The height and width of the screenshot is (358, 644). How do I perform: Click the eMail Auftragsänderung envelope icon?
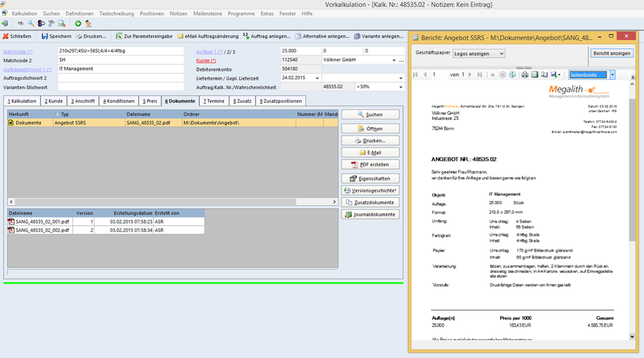click(x=180, y=36)
